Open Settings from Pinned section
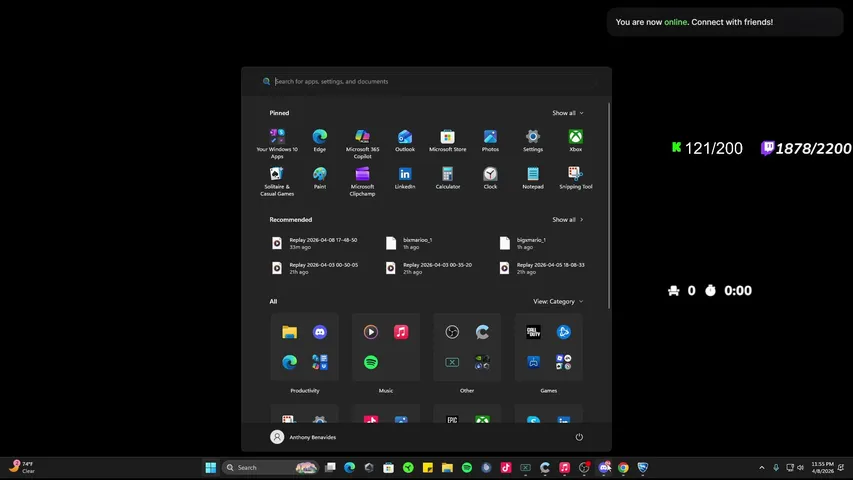This screenshot has width=853, height=480. click(x=533, y=140)
